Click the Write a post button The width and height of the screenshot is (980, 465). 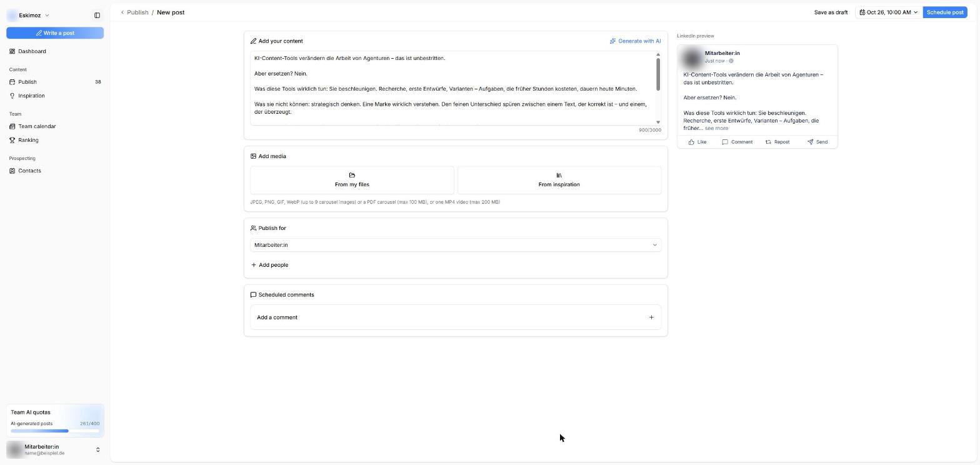[x=55, y=32]
